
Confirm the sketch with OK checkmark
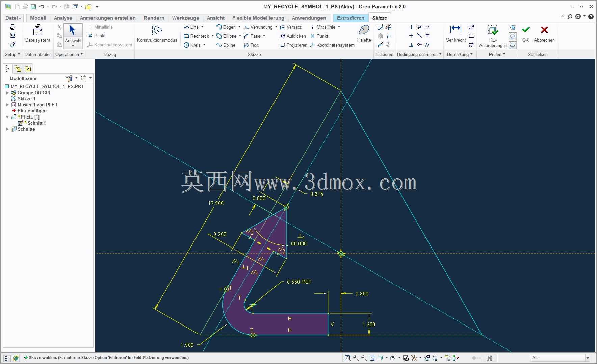526,34
